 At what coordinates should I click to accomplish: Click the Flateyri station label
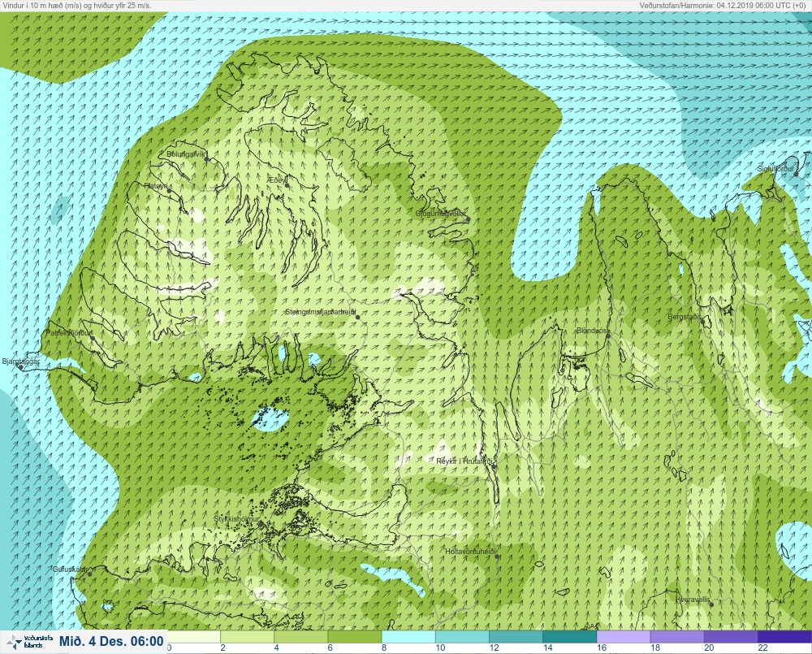156,185
